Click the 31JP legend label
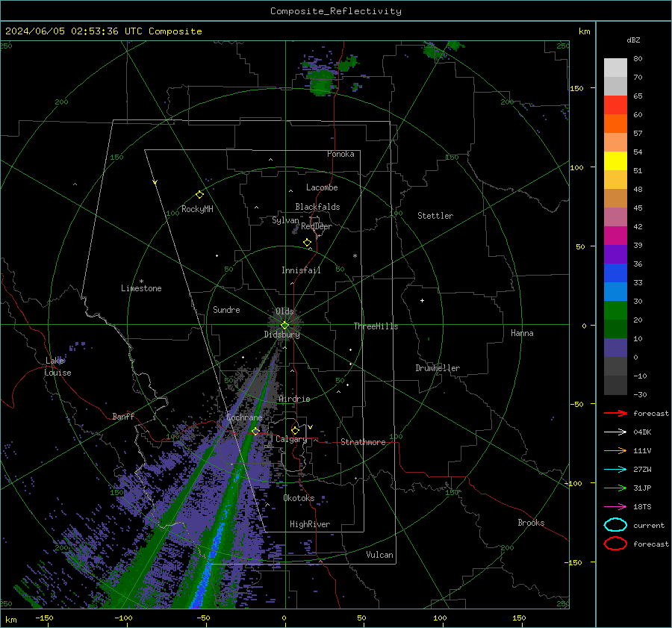This screenshot has height=628, width=672. [642, 488]
